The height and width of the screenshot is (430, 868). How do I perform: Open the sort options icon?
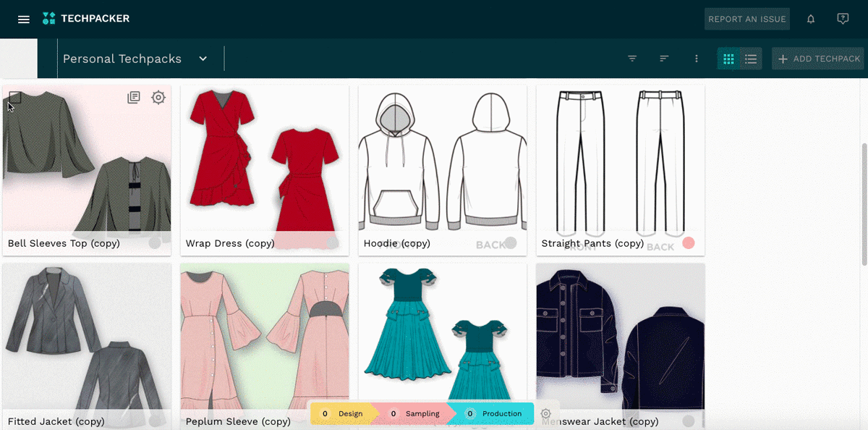click(664, 59)
